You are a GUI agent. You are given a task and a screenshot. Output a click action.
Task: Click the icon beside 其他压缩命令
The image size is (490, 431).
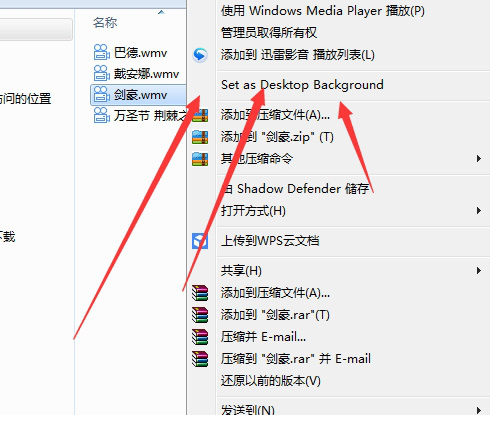pyautogui.click(x=200, y=159)
